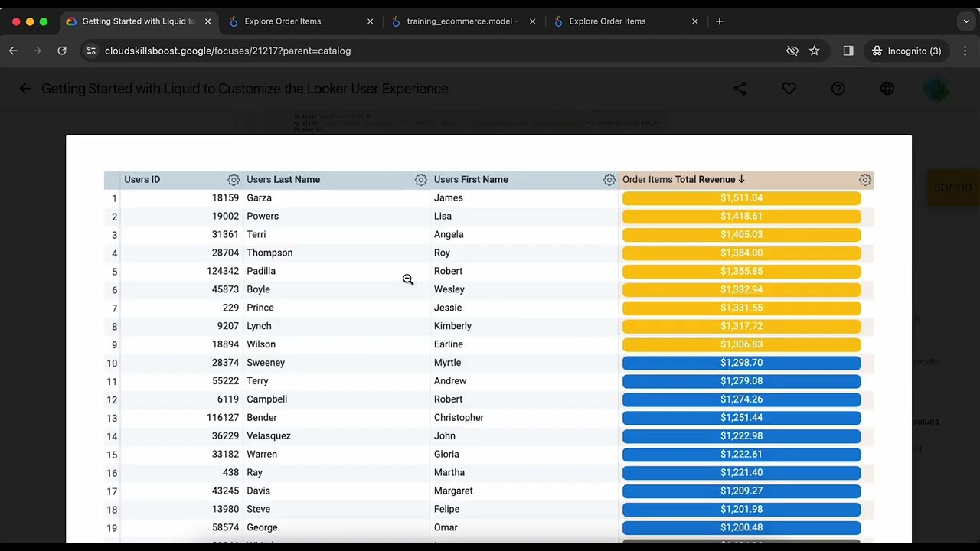Screen dimensions: 980x551
Task: Open a new browser tab
Action: pos(719,21)
